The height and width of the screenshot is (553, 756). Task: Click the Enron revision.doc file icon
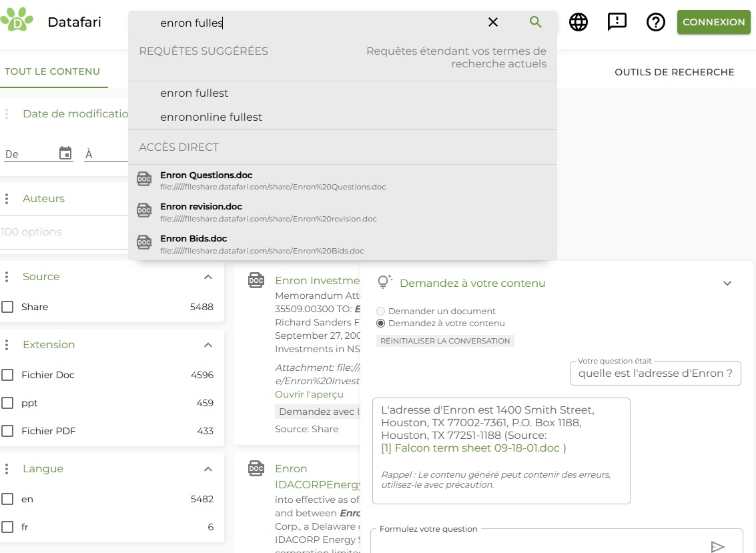click(144, 210)
